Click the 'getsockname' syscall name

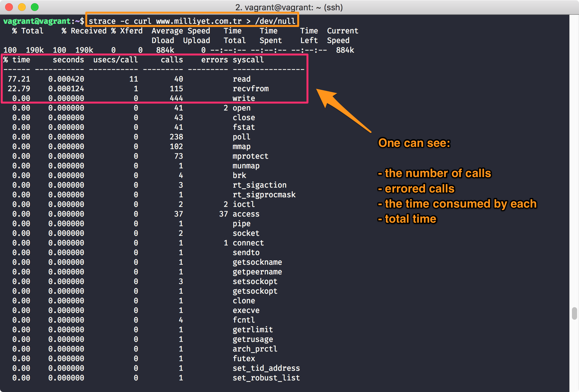click(x=257, y=262)
